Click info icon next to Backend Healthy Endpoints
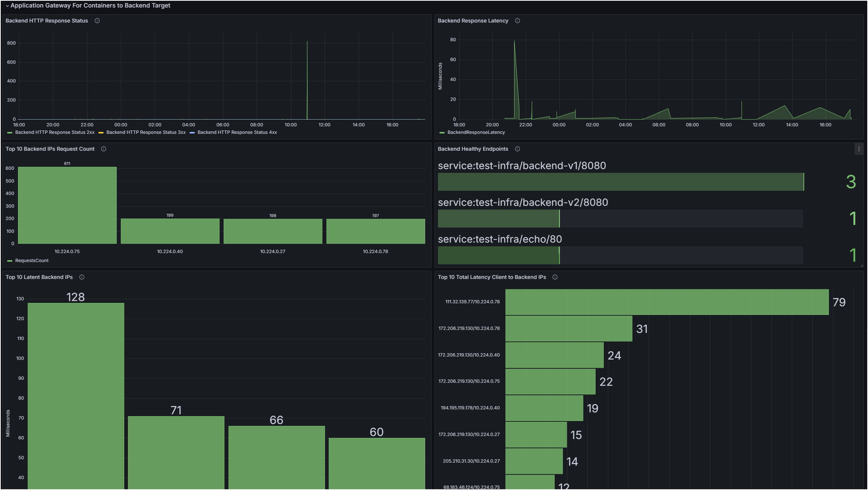Viewport: 868px width, 490px height. pos(517,149)
